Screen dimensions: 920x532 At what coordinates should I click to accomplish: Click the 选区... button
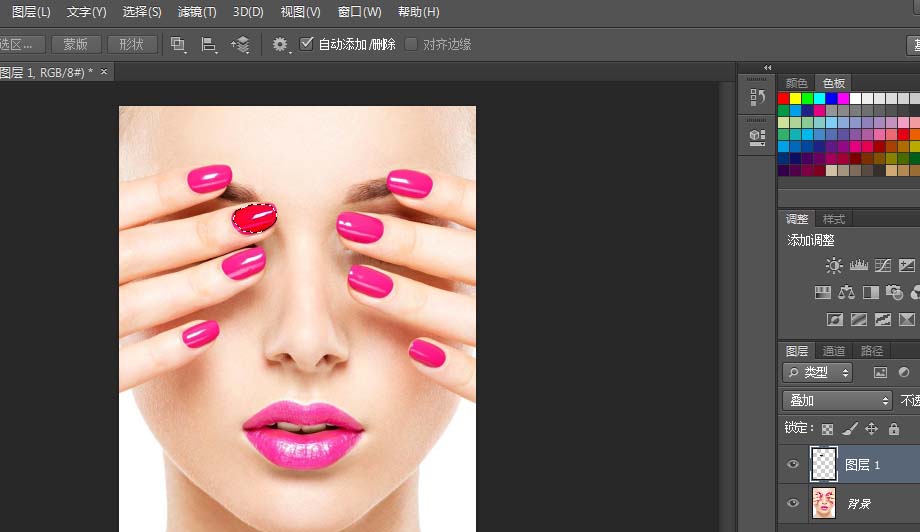(x=21, y=45)
